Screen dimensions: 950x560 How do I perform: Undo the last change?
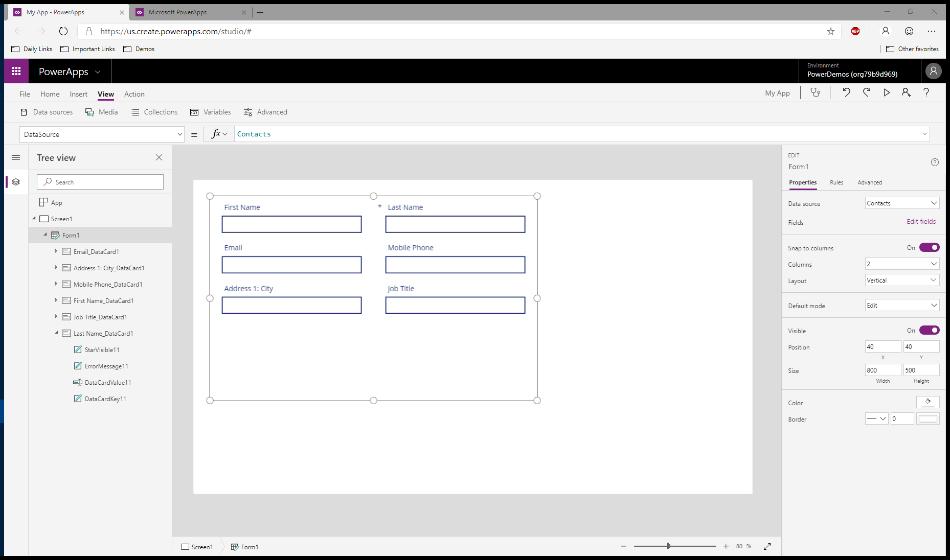click(x=846, y=92)
